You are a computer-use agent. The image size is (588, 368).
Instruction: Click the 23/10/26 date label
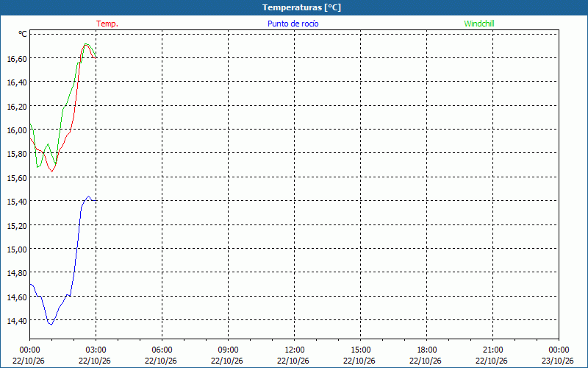558,361
